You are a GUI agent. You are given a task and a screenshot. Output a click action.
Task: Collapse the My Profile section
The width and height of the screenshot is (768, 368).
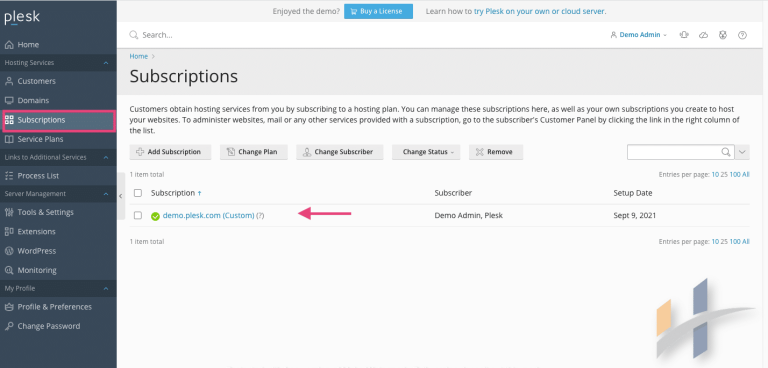point(106,289)
